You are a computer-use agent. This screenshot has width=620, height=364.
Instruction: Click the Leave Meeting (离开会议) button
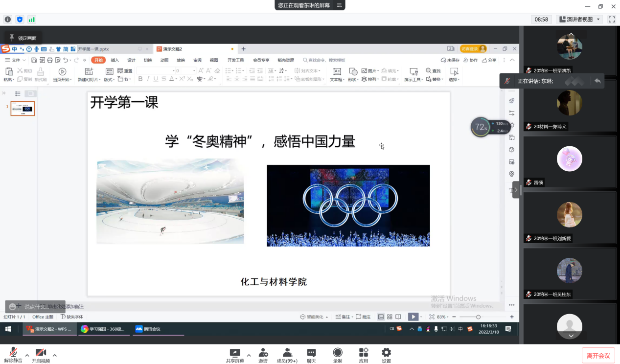pyautogui.click(x=598, y=356)
